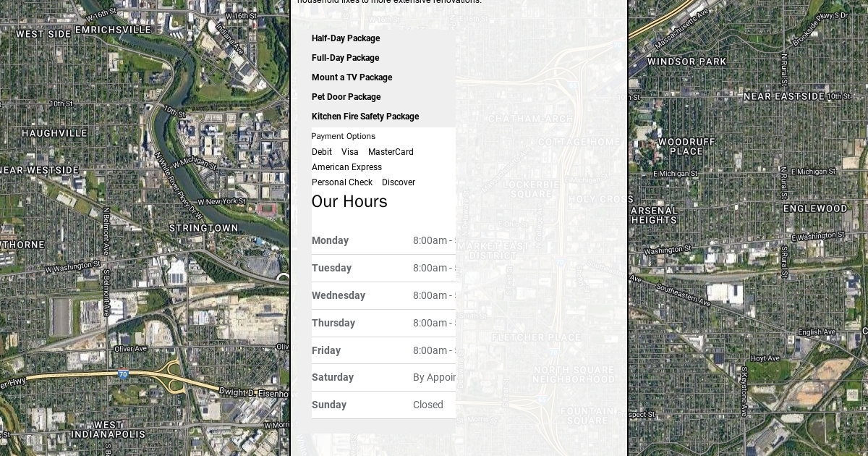This screenshot has height=456, width=868.
Task: Click the Sunday row label
Action: click(x=329, y=405)
